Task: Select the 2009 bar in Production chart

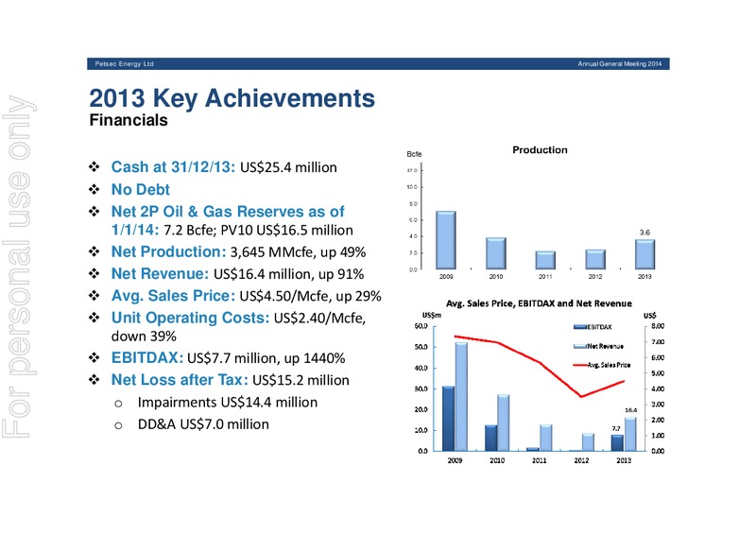Action: click(x=446, y=240)
